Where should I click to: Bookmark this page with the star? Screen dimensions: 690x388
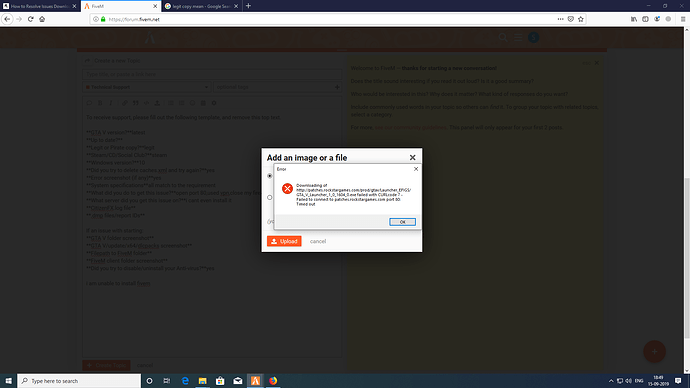pos(581,19)
